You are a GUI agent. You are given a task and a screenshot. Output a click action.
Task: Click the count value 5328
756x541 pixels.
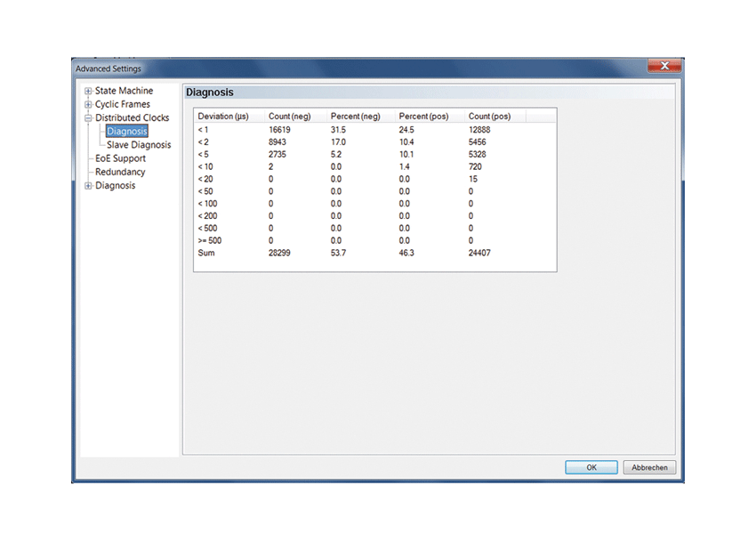pos(478,154)
